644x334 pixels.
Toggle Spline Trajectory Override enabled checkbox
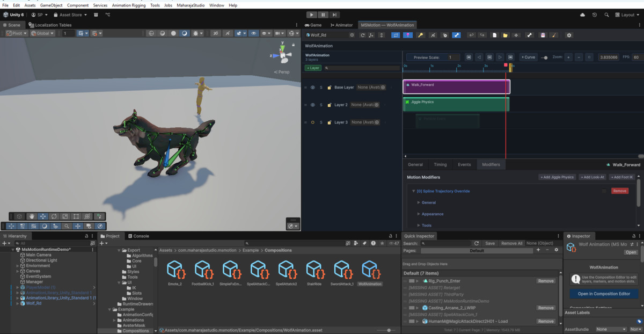tap(604, 191)
